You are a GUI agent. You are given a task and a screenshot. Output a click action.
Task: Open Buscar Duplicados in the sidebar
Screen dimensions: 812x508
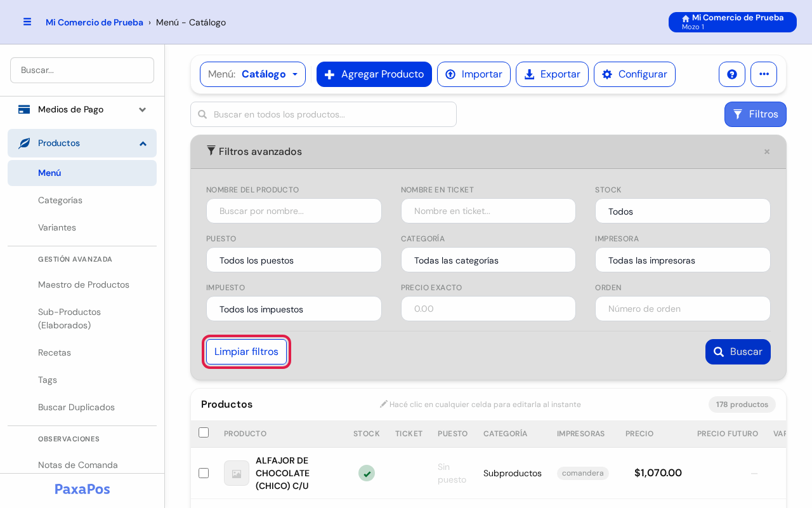click(x=82, y=407)
